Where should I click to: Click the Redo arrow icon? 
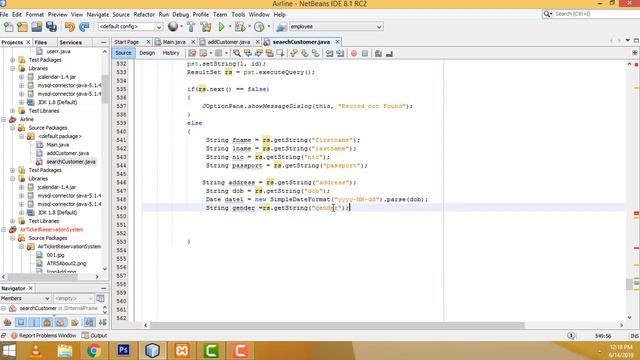click(84, 27)
